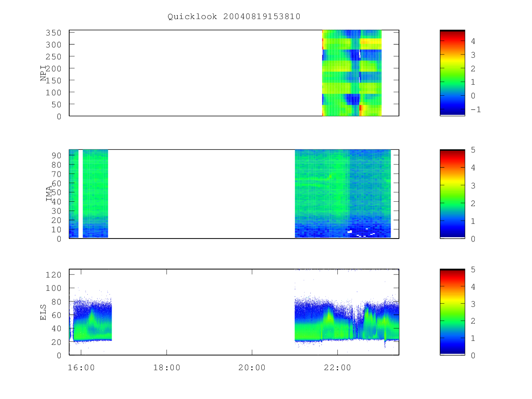Screen dimensions: 532x399
Task: Click the 5 label on ELS colorbar
Action: pos(473,270)
